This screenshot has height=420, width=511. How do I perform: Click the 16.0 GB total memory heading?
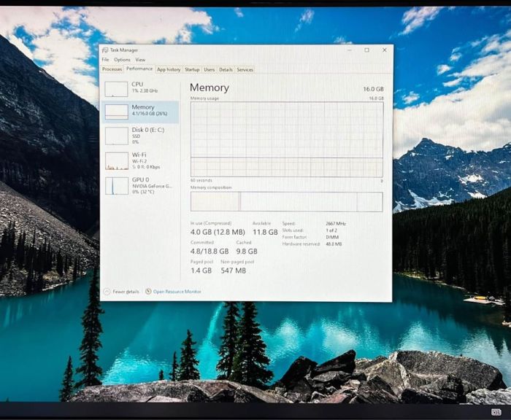pyautogui.click(x=374, y=89)
